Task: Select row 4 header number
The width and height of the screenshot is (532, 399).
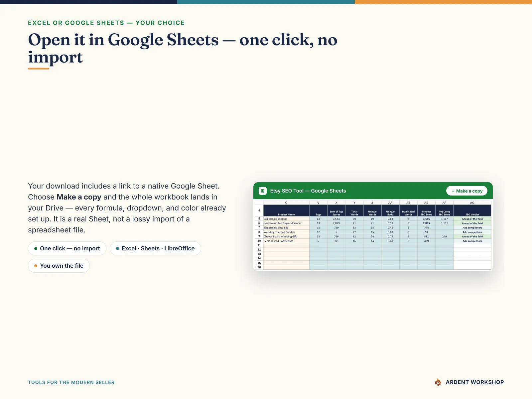Action: (x=259, y=210)
